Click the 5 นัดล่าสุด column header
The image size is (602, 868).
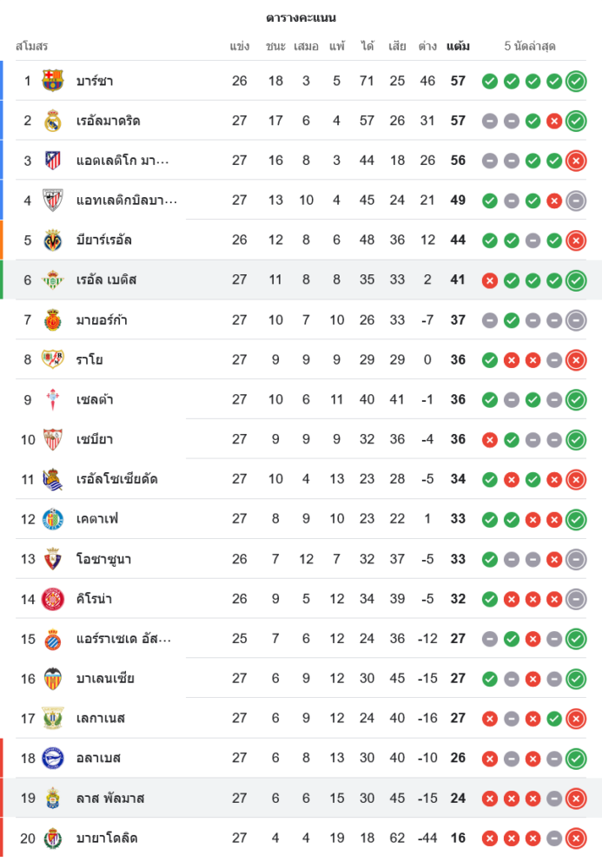[x=530, y=46]
